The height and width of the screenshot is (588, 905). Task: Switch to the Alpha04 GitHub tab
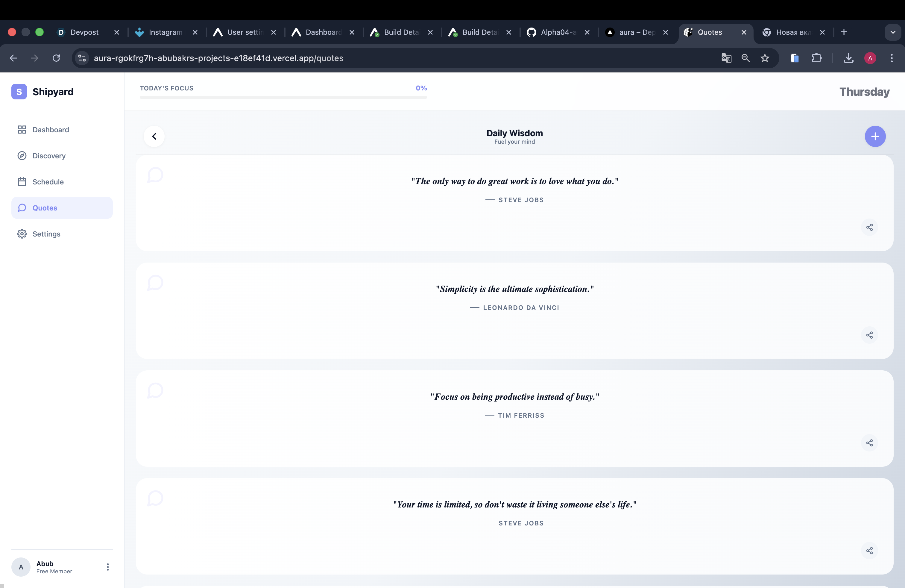point(558,32)
